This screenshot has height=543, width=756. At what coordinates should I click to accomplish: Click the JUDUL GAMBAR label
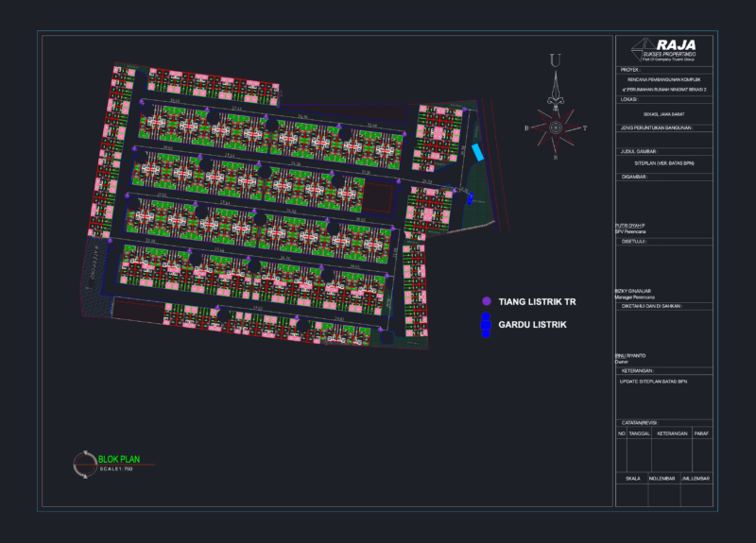(640, 151)
